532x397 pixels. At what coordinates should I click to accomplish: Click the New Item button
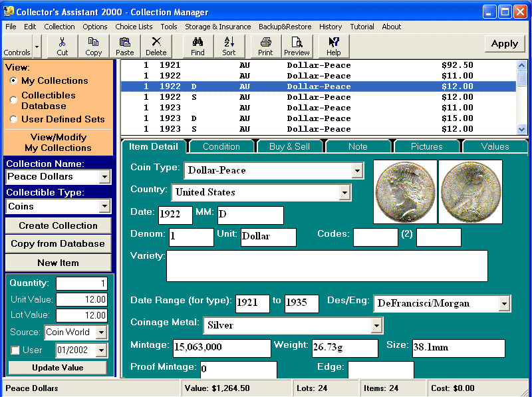coord(58,263)
